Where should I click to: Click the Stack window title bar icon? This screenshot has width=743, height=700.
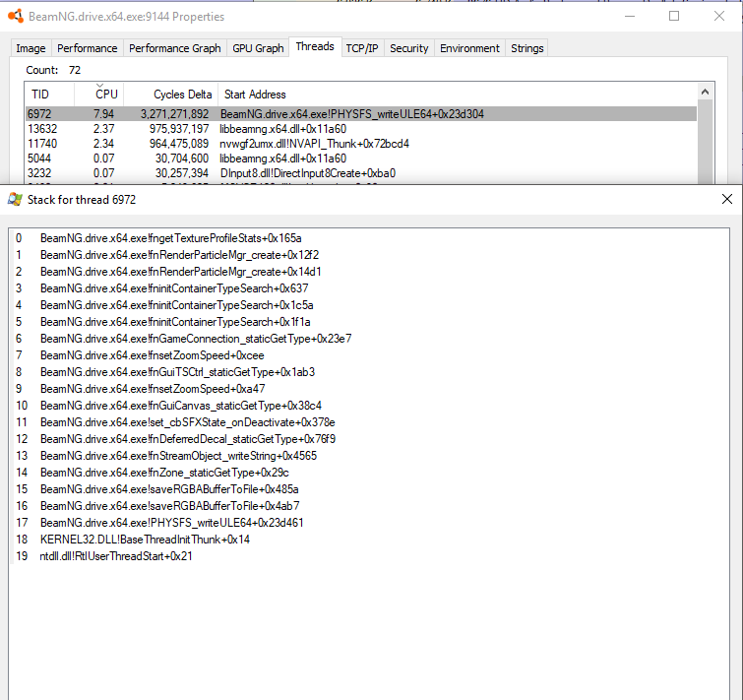tap(15, 200)
